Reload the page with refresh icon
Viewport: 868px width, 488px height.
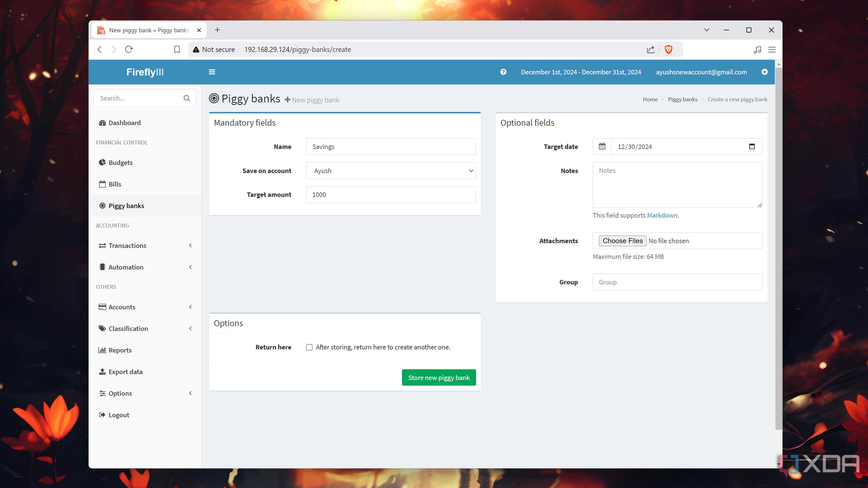(x=129, y=49)
